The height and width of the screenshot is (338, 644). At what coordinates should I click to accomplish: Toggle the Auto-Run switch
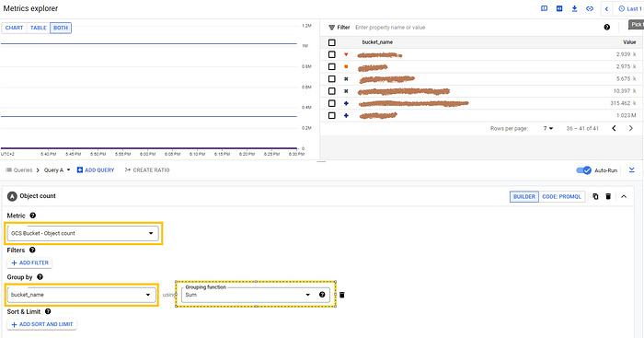[x=583, y=170]
